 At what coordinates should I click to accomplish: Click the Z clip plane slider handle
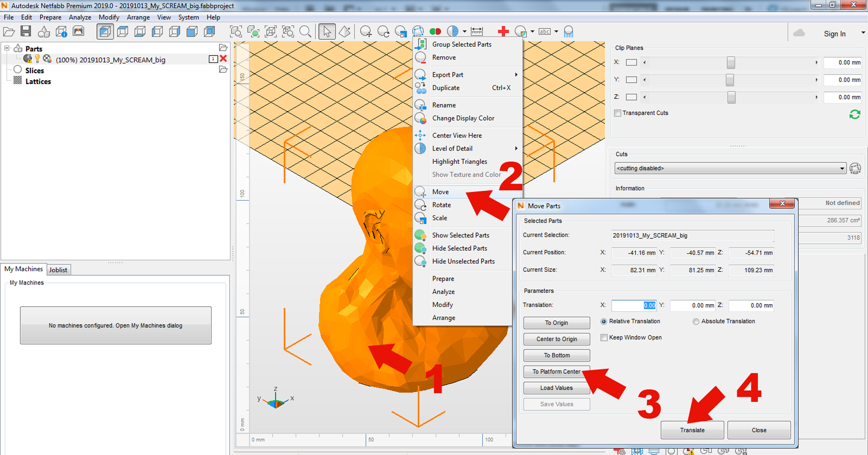click(731, 97)
